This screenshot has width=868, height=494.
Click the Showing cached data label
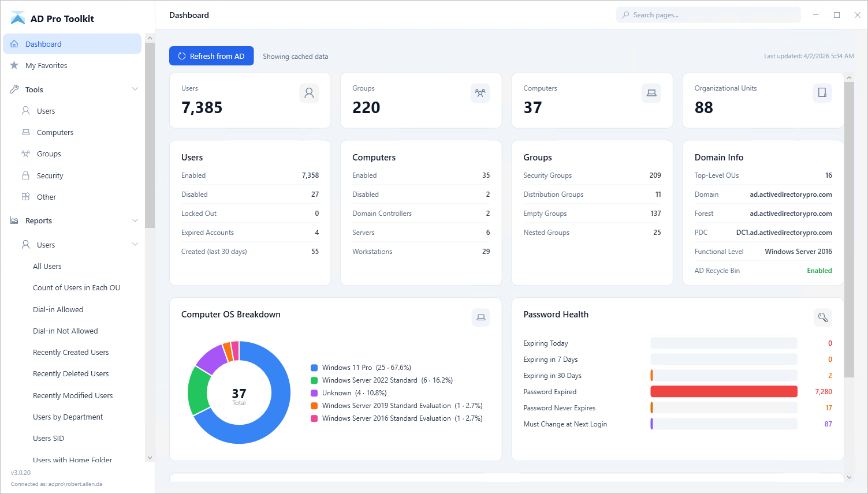[x=295, y=57]
